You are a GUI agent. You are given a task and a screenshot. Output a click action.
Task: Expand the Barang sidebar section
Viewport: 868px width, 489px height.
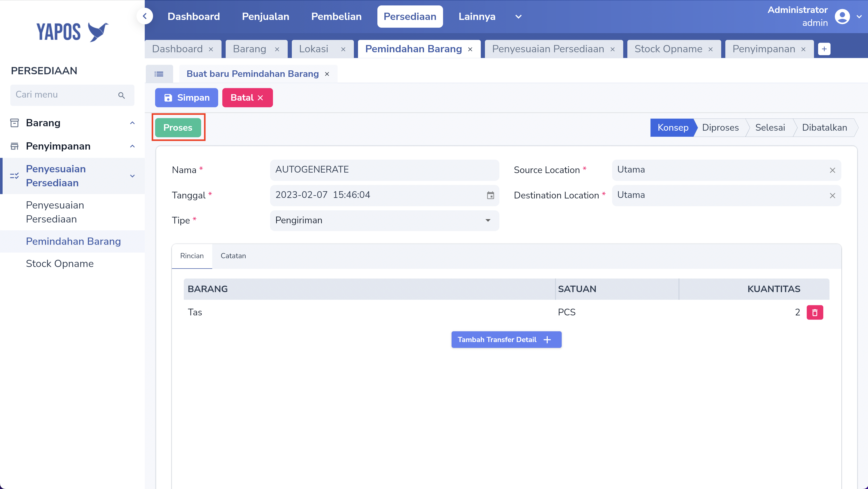tap(132, 123)
